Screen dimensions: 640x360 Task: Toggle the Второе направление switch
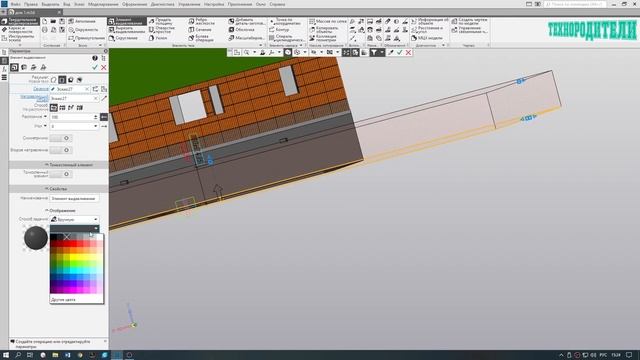[61, 150]
